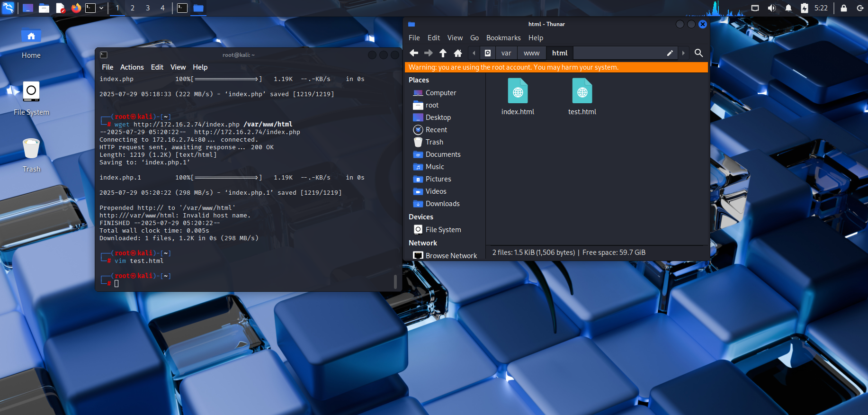Select the html path bar segment
This screenshot has height=415, width=868.
point(560,53)
